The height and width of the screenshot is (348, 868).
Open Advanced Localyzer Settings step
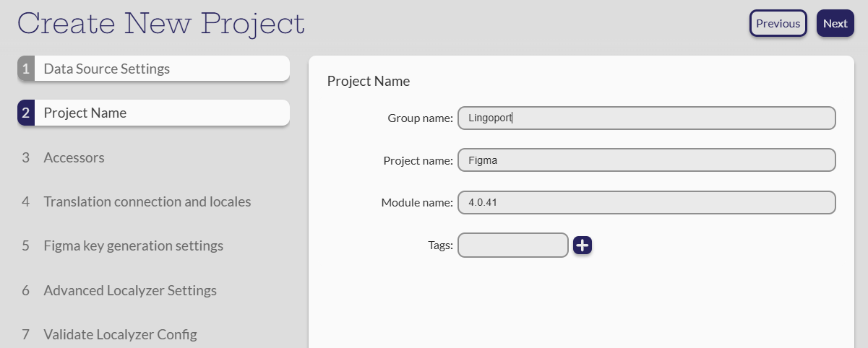(x=130, y=291)
